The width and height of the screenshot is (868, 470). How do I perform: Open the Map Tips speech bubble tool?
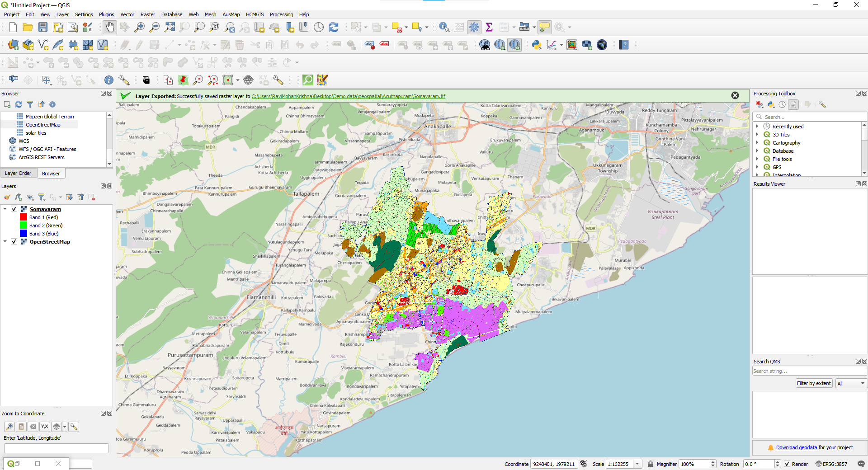tap(545, 27)
